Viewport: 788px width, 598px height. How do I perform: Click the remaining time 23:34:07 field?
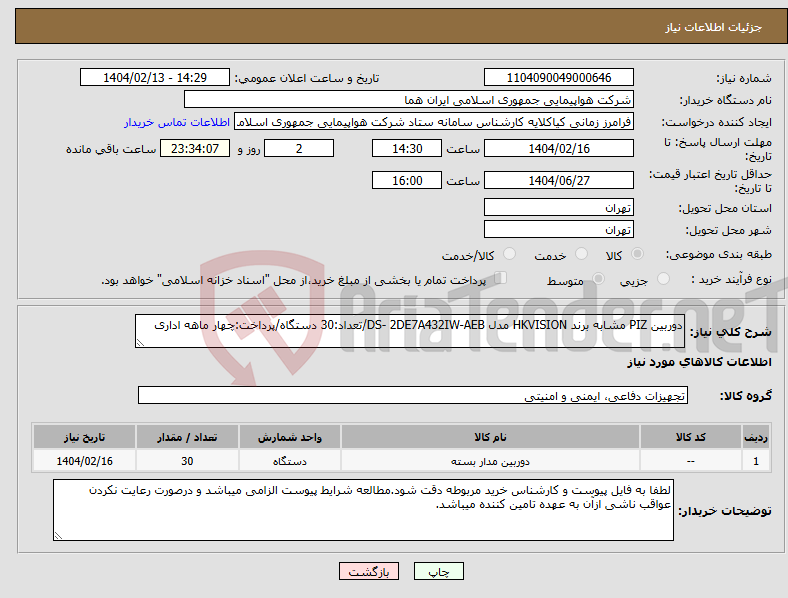(195, 149)
